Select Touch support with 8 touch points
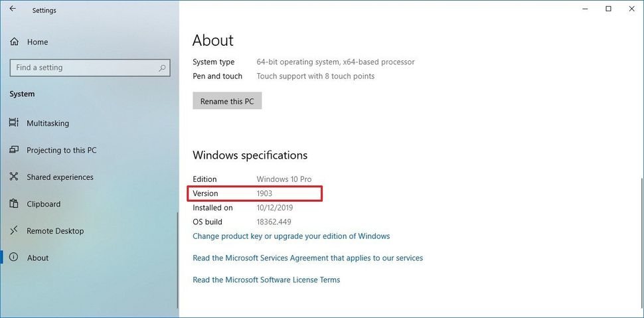Screen dimensions: 644x318 tap(315, 76)
